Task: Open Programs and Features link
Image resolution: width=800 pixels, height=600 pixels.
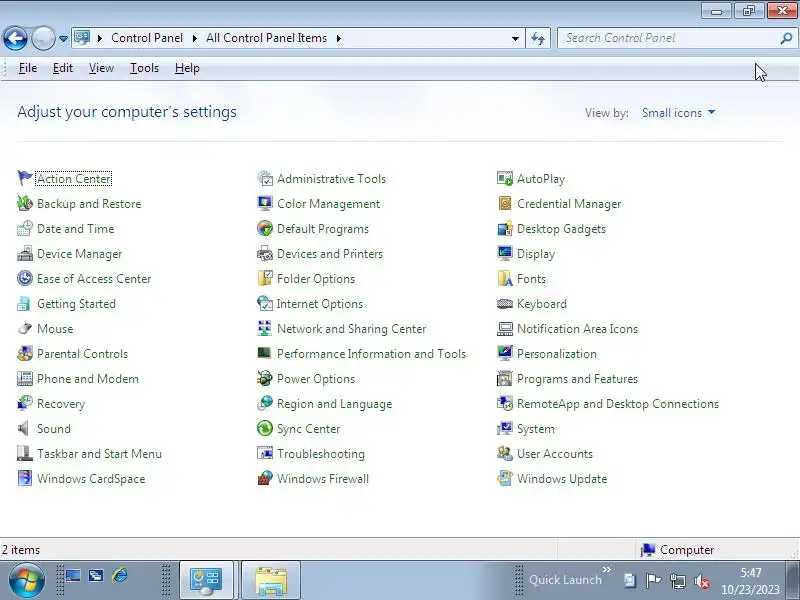Action: (577, 379)
